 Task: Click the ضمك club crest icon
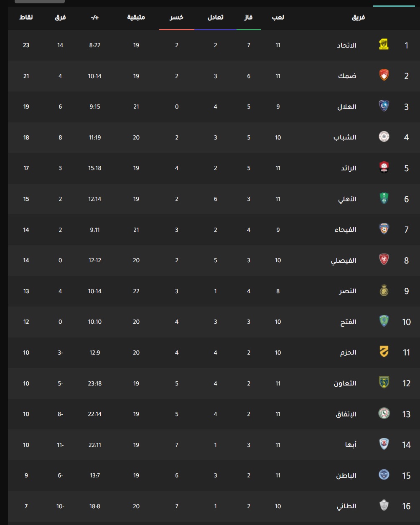(384, 75)
